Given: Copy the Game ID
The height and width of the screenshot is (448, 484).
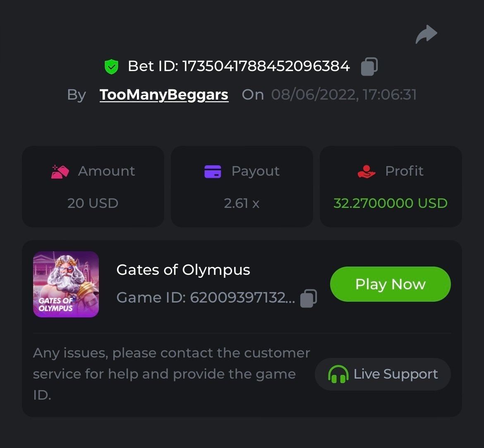Looking at the screenshot, I should pos(308,298).
